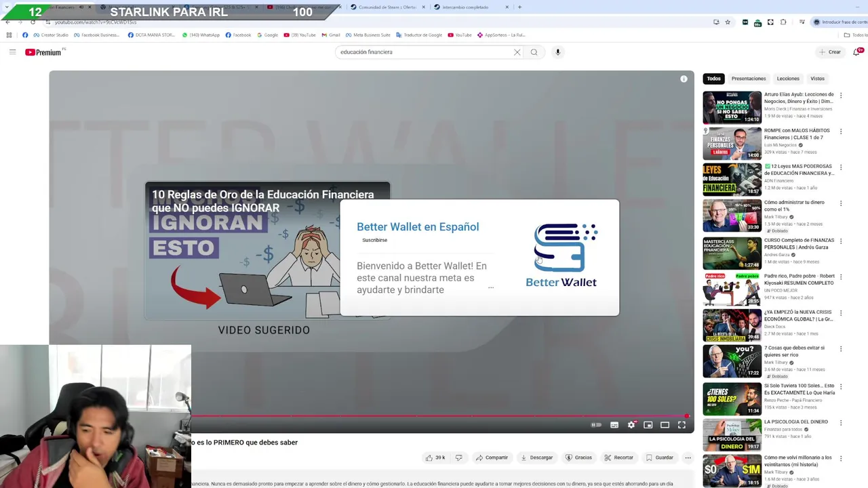Open a new browser tab
The image size is (868, 488).
click(x=519, y=7)
